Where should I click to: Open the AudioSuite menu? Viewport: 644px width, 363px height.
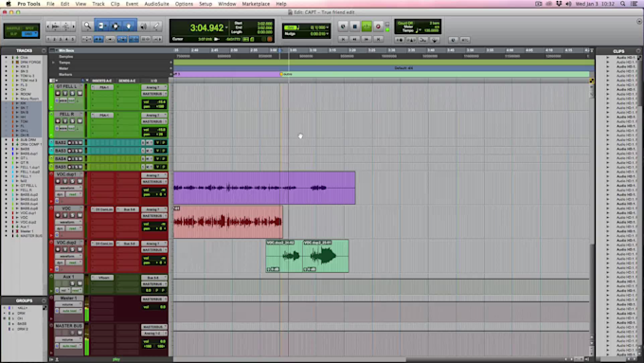click(x=156, y=4)
